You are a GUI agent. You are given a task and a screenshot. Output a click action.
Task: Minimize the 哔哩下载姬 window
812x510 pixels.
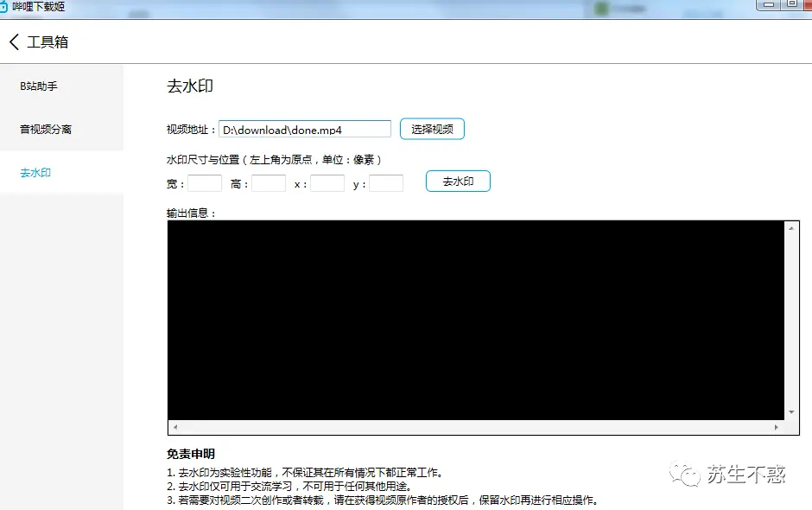[x=767, y=7]
